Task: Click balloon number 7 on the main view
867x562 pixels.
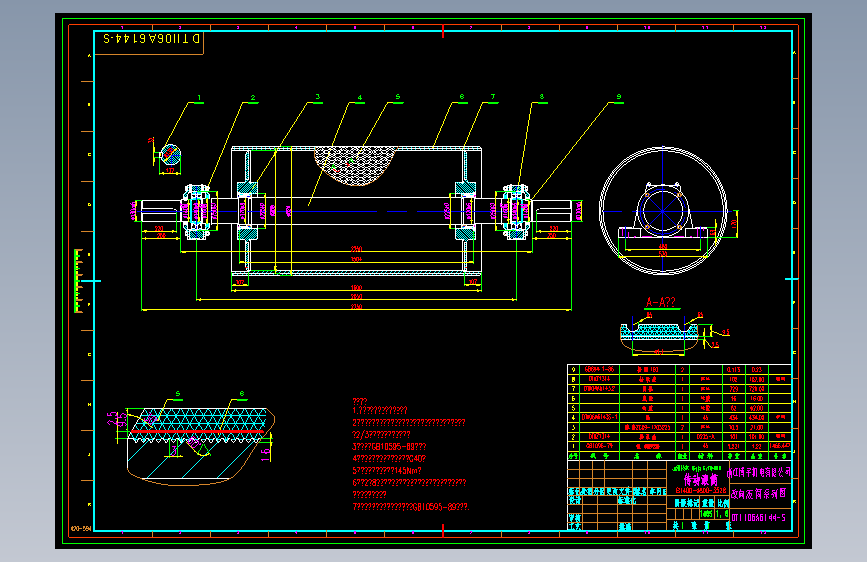Action: click(493, 97)
